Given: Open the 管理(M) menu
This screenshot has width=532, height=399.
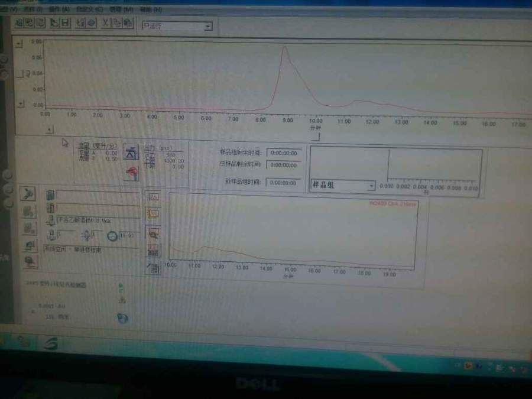Looking at the screenshot, I should click(x=121, y=9).
